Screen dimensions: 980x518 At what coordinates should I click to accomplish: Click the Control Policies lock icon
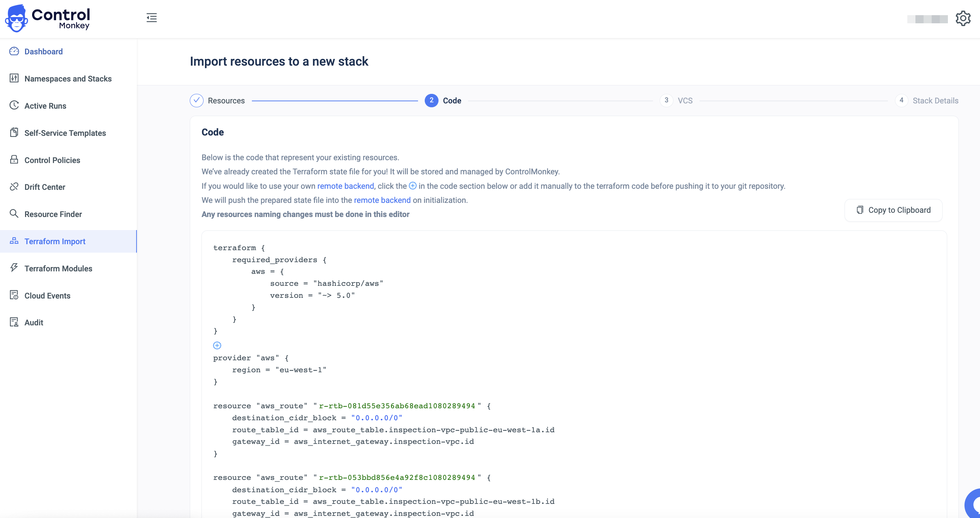click(14, 159)
